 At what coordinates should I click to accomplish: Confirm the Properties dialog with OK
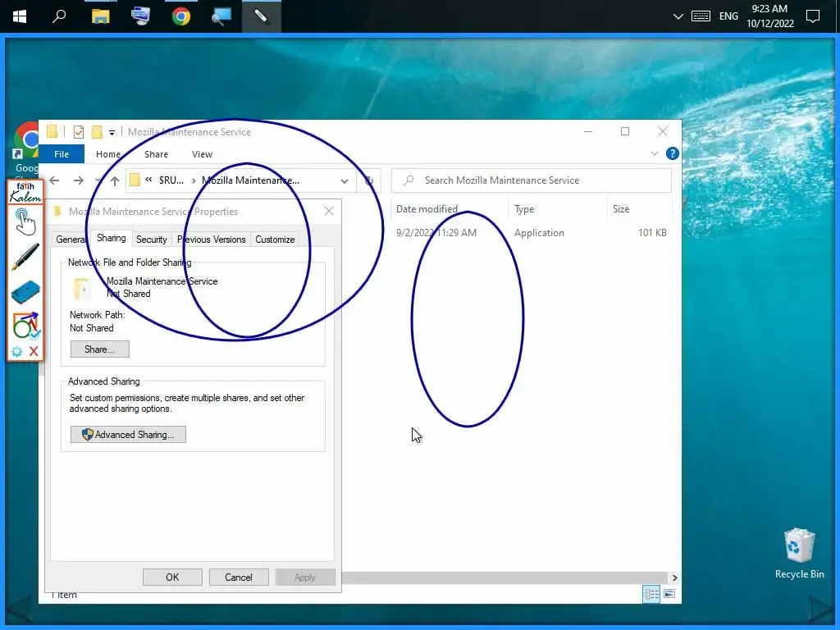tap(172, 577)
